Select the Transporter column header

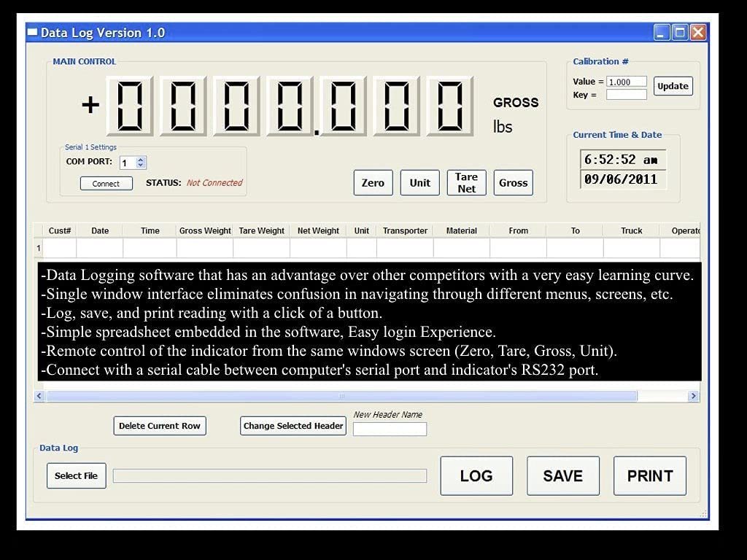tap(405, 230)
